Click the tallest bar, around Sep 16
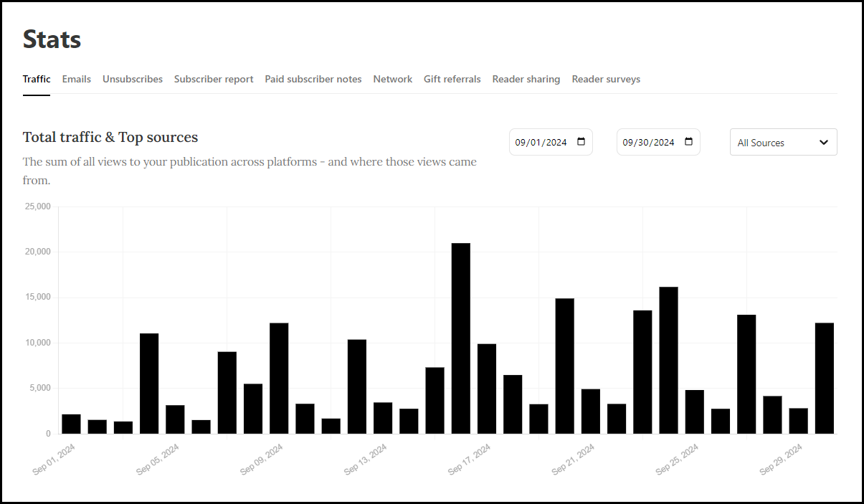The image size is (864, 504). (x=461, y=338)
